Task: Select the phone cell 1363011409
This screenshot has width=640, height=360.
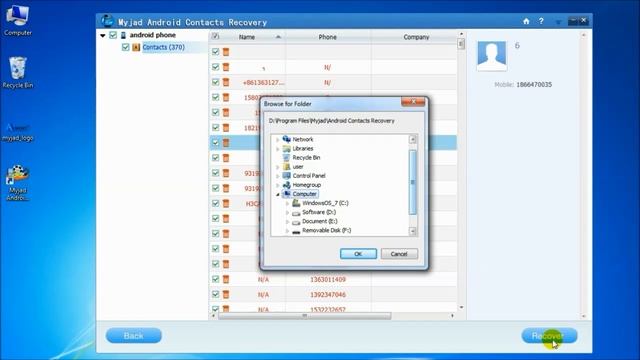Action: coord(328,280)
